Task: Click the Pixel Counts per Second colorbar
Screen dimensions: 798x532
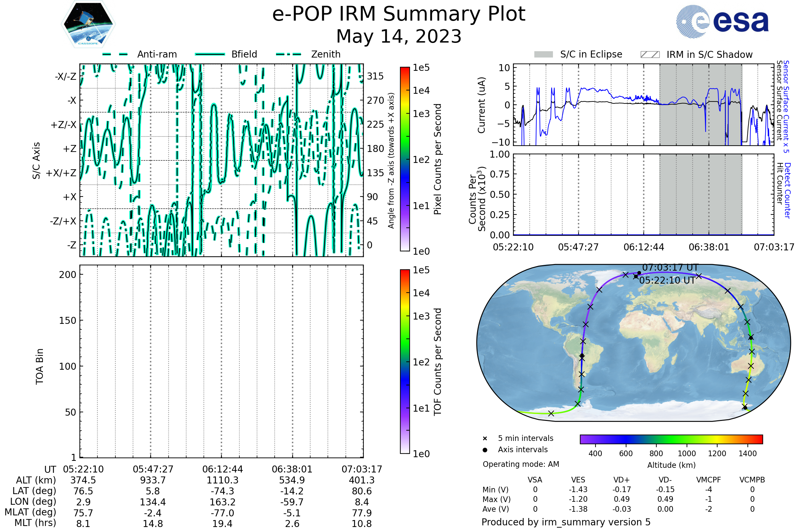Action: [405, 159]
